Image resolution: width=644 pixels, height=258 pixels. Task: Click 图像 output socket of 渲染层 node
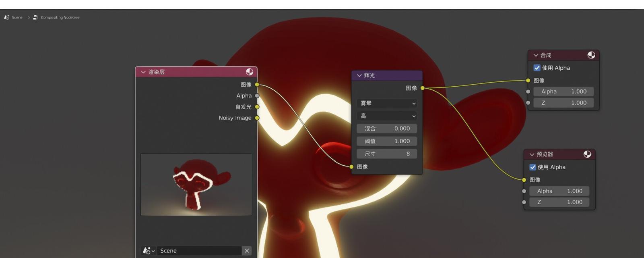point(257,85)
